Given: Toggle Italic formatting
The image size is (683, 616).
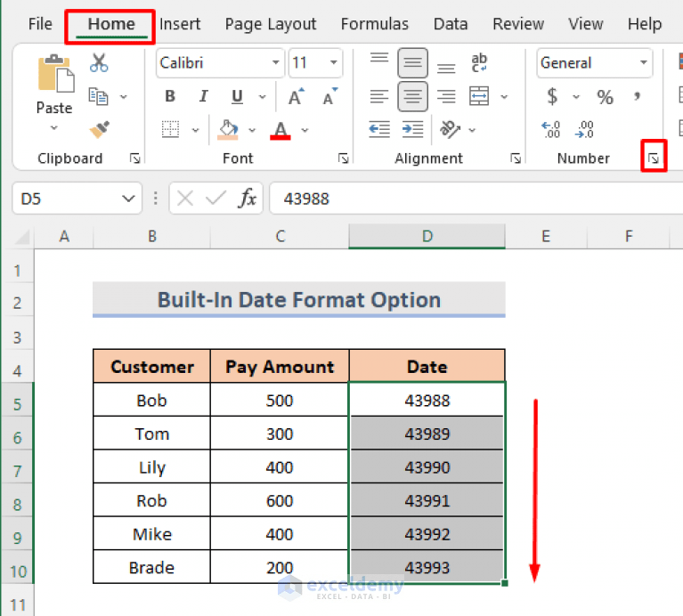Looking at the screenshot, I should [203, 96].
